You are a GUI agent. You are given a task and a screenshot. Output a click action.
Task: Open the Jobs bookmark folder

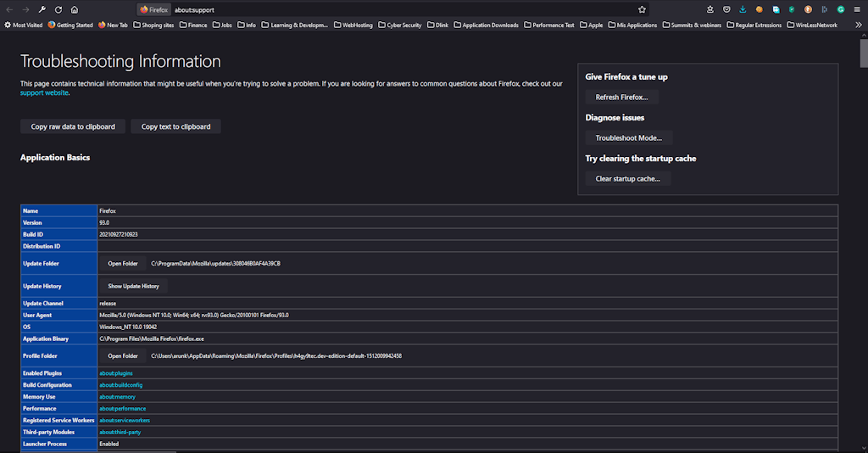point(223,25)
